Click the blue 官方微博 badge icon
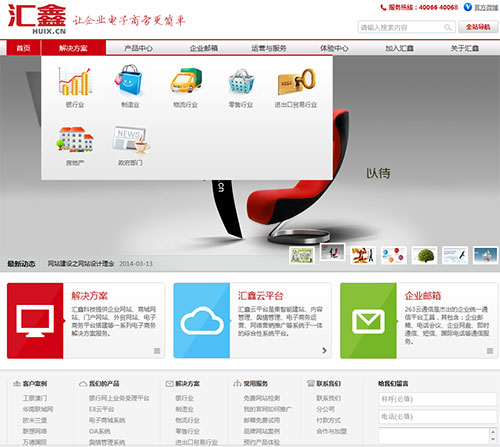This screenshot has height=447, width=500. pyautogui.click(x=468, y=7)
